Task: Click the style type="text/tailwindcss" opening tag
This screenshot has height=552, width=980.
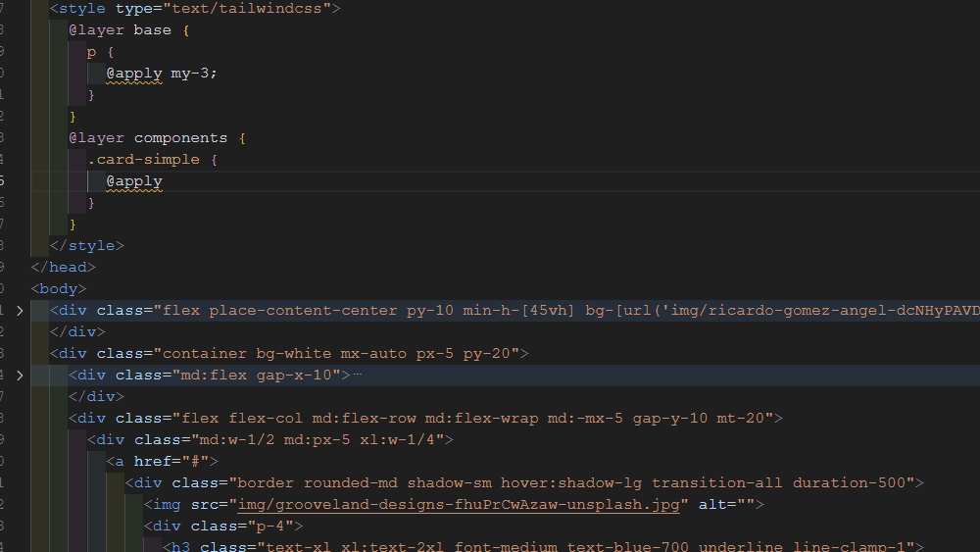Action: click(x=195, y=9)
